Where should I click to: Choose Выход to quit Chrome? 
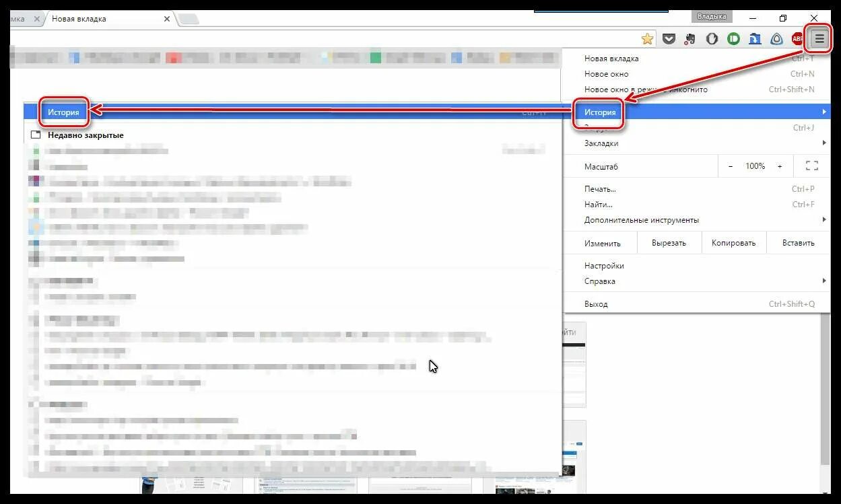tap(696, 304)
